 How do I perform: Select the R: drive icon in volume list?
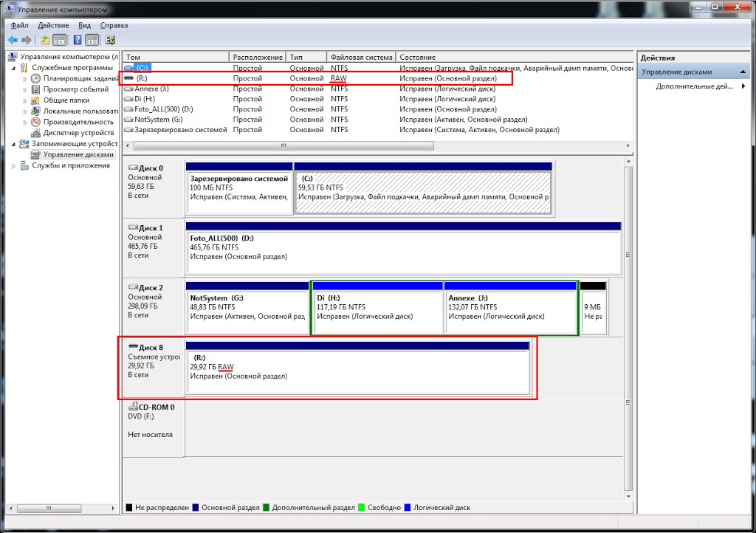click(x=129, y=78)
